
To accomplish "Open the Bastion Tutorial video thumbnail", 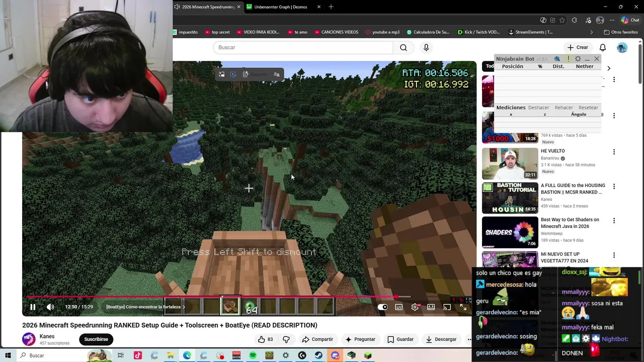I will pos(510,198).
